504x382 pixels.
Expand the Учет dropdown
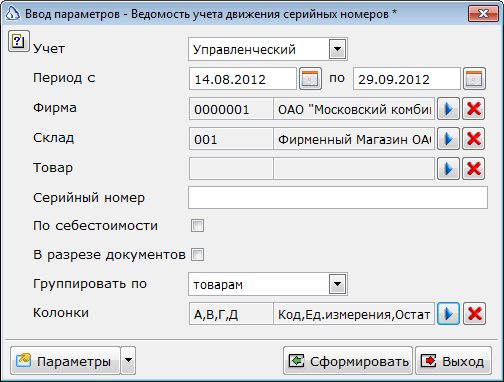337,49
